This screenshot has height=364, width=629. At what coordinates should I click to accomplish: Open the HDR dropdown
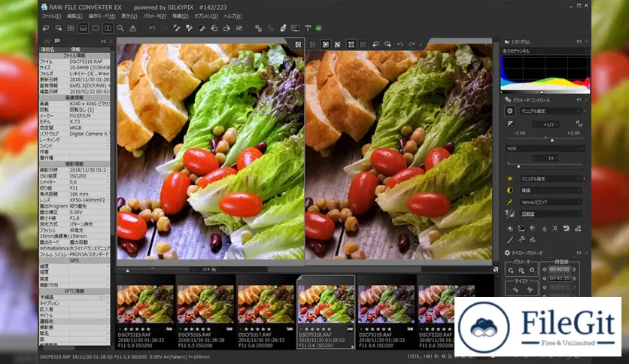point(545,149)
